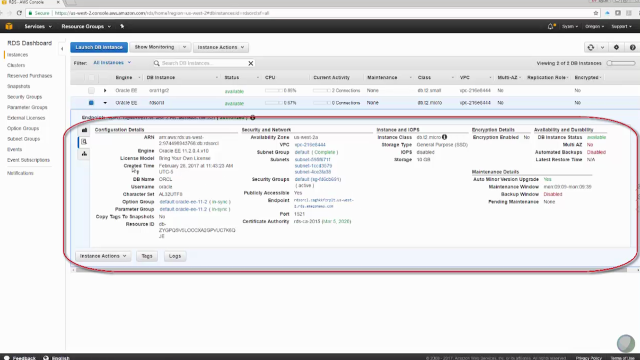The width and height of the screenshot is (640, 360).
Task: Open the Services menu
Action: [x=38, y=27]
